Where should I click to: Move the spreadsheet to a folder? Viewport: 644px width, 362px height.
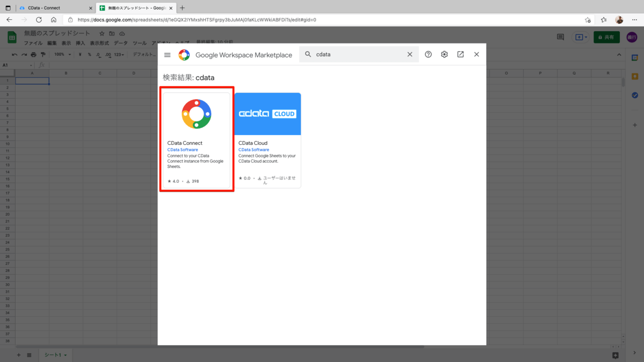tap(112, 33)
